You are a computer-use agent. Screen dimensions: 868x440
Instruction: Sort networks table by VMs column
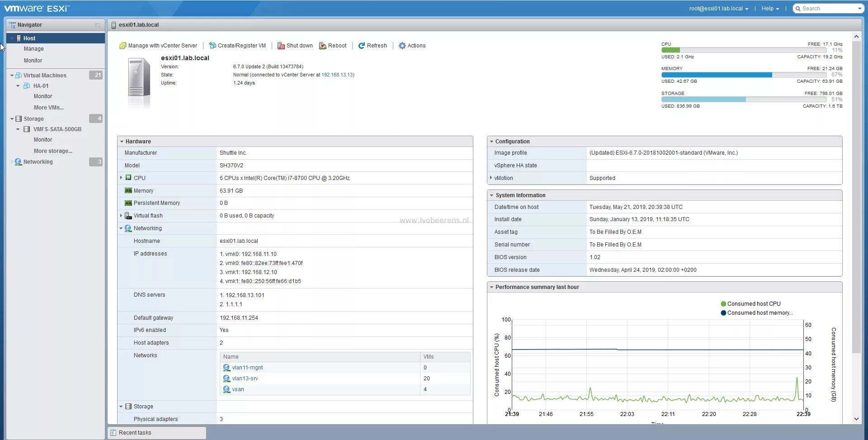pos(445,357)
